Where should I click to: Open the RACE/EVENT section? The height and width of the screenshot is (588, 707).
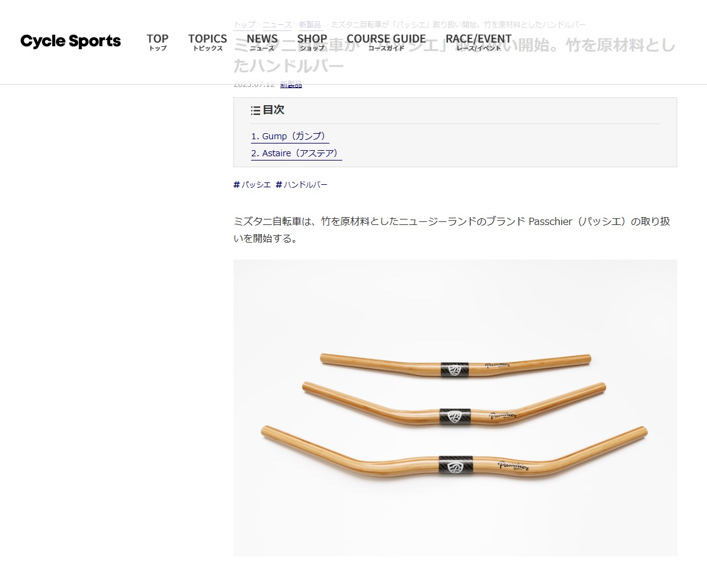[x=478, y=42]
